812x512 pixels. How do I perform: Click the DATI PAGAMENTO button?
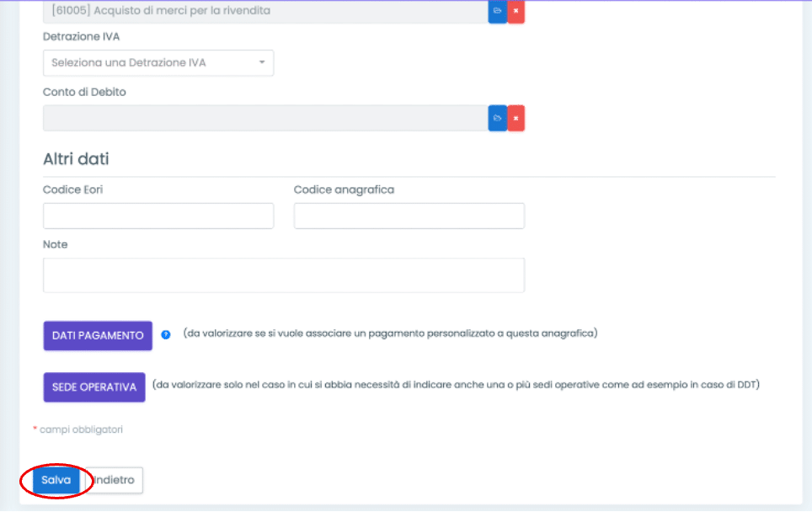pyautogui.click(x=98, y=335)
